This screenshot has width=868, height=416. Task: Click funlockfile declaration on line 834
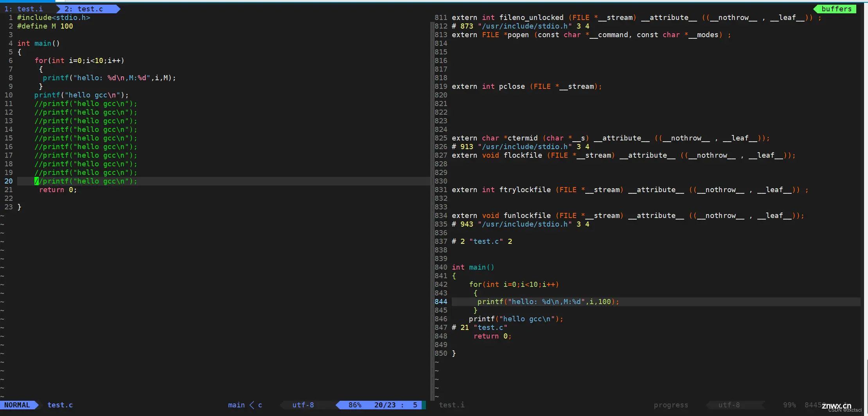[628, 216]
